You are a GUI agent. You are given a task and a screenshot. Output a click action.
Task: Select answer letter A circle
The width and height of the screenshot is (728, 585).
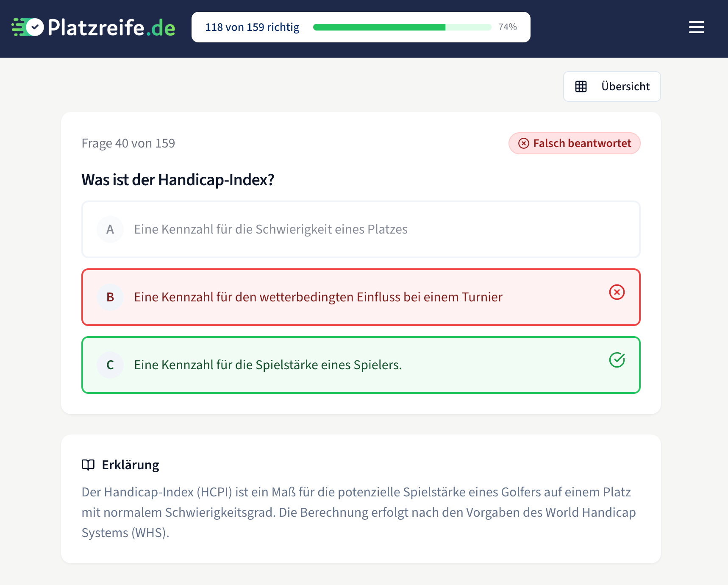110,229
